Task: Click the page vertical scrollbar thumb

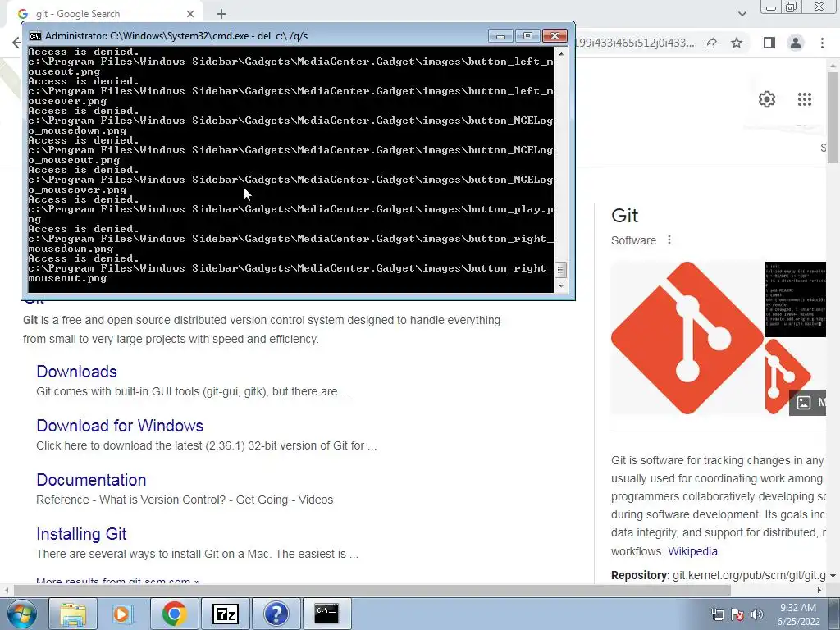Action: 833,116
